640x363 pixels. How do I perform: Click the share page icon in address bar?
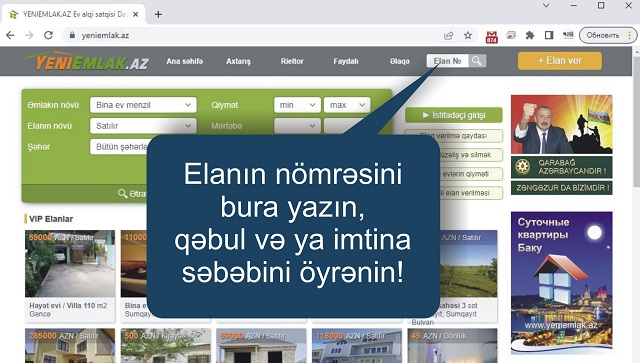pos(449,36)
